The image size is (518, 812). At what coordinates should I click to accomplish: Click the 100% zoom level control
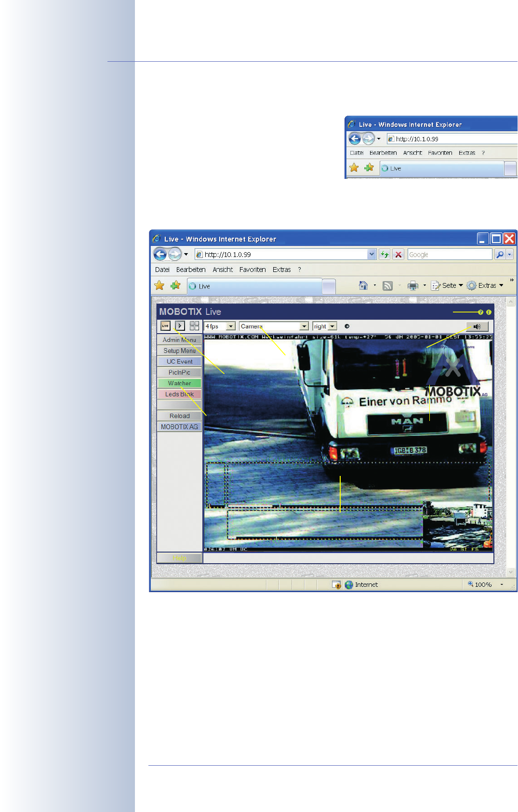(480, 584)
